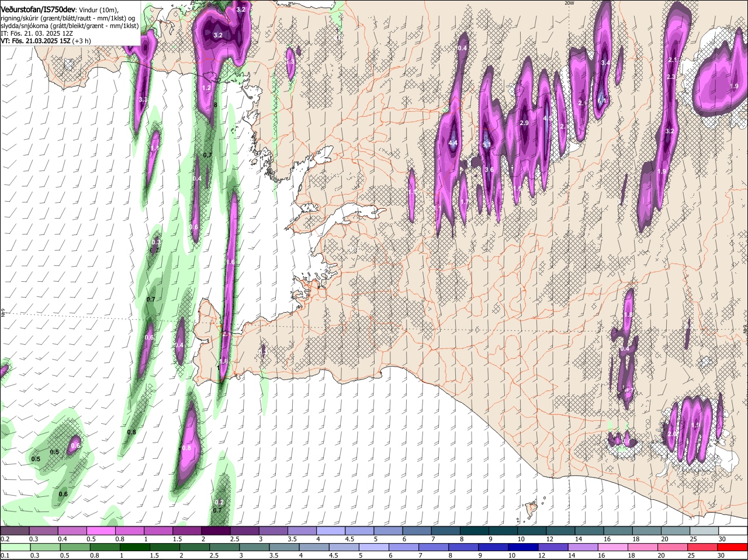Viewport: 748px width, 560px height.
Task: Pick rain scale lavender swatch between 5 and 6
Action: pyautogui.click(x=375, y=547)
